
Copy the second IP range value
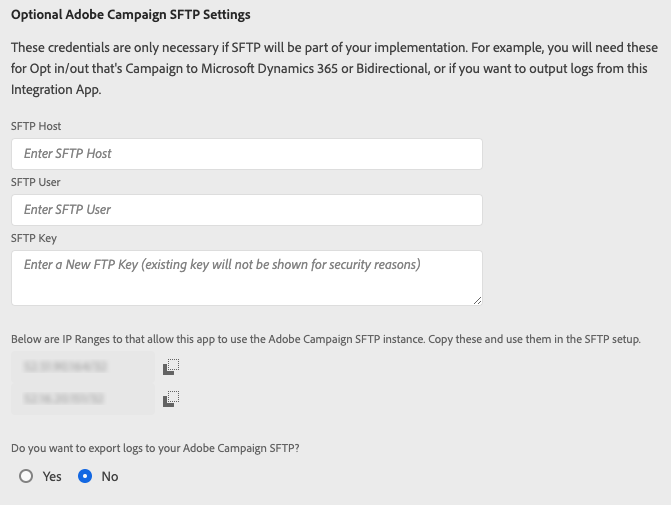tap(170, 399)
